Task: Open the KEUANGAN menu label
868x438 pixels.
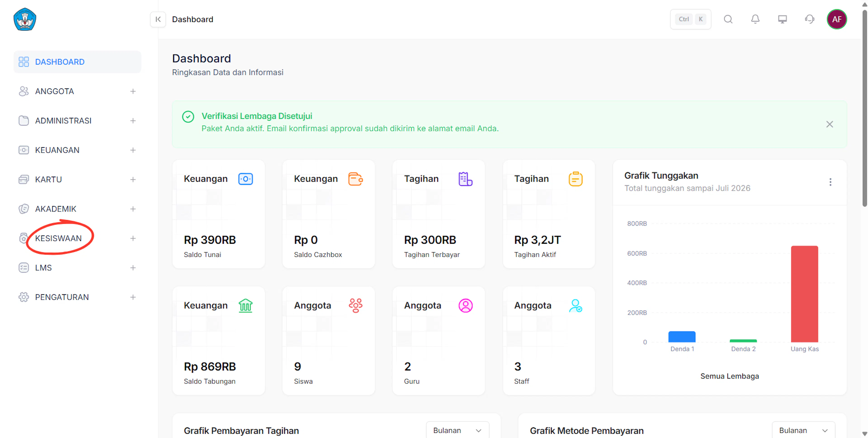Action: 57,150
